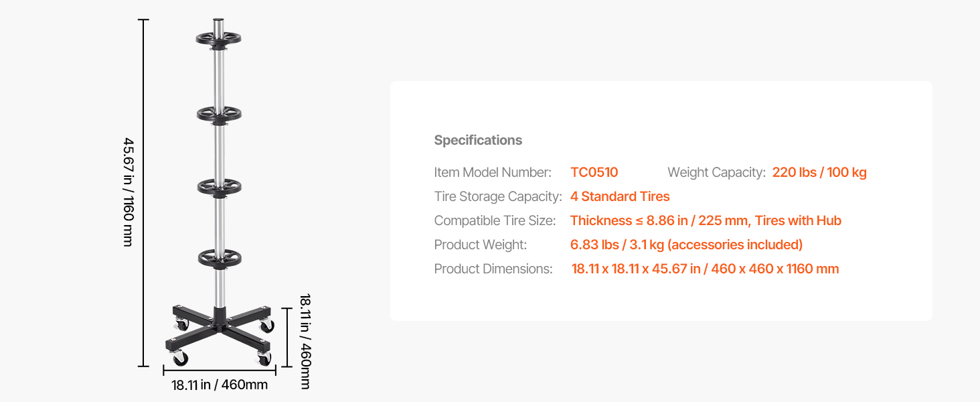The image size is (980, 402).
Task: Click the orange product dimensions value
Action: 705,269
